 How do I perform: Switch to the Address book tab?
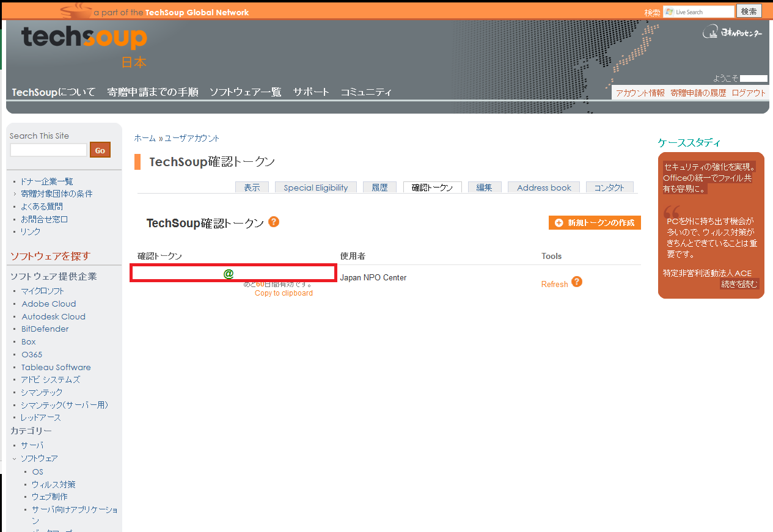[x=544, y=188]
